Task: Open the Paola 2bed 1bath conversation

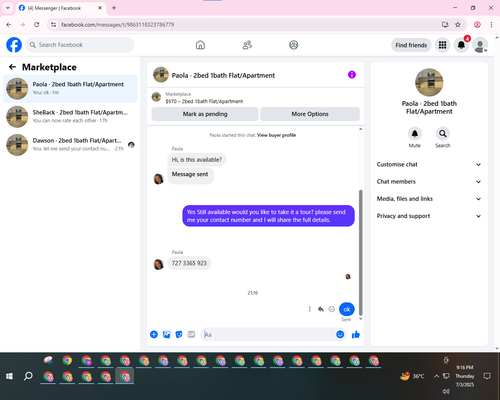Action: (70, 89)
